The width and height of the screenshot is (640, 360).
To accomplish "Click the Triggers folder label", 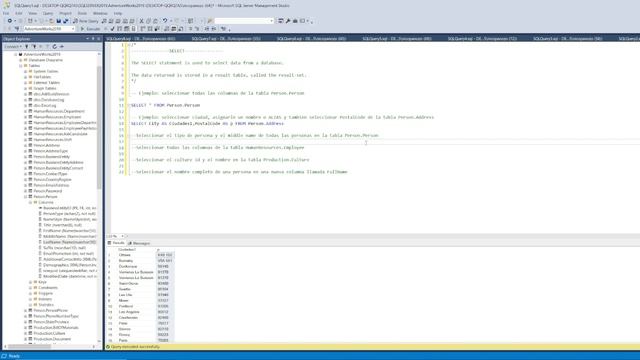I will pyautogui.click(x=46, y=293).
